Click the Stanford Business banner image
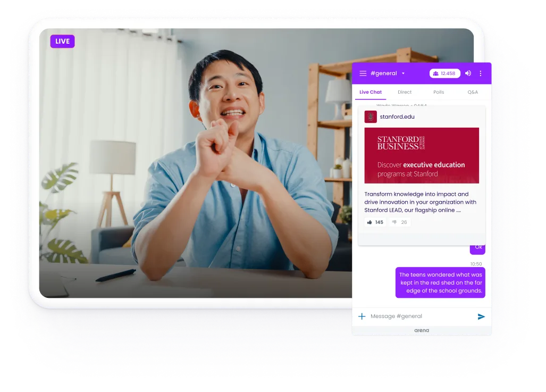This screenshot has width=546, height=392. tap(422, 155)
